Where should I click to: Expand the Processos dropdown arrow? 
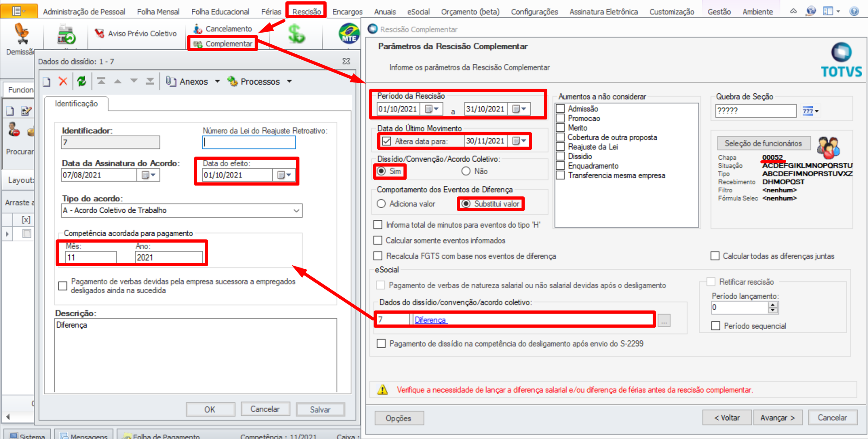(289, 81)
